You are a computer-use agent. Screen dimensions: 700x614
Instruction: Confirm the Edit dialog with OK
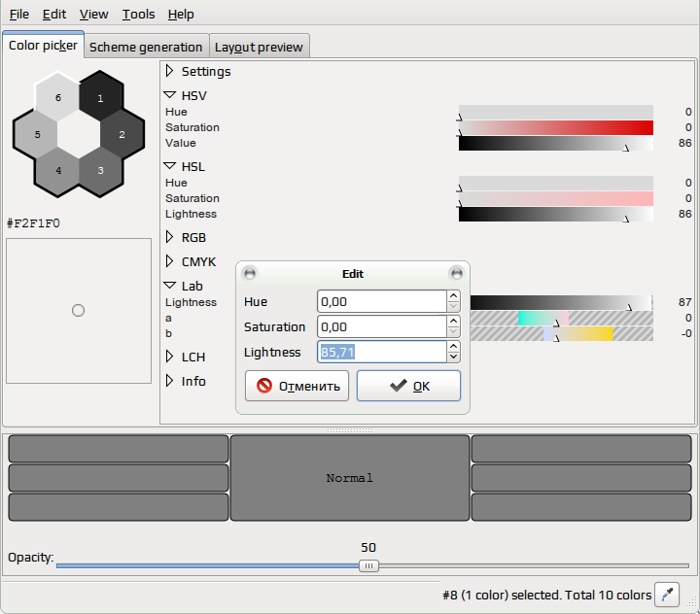coord(408,386)
